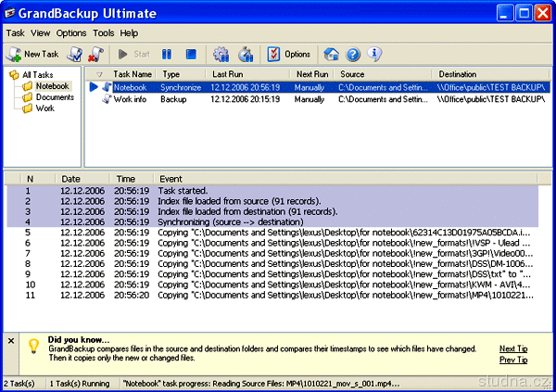Click the delete task icon in toolbar

click(95, 54)
